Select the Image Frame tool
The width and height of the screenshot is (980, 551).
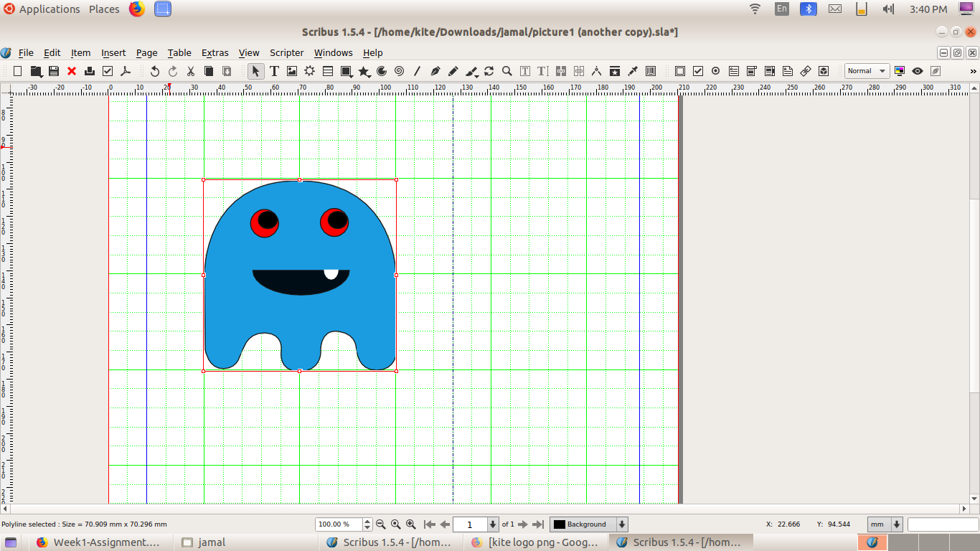pyautogui.click(x=292, y=71)
